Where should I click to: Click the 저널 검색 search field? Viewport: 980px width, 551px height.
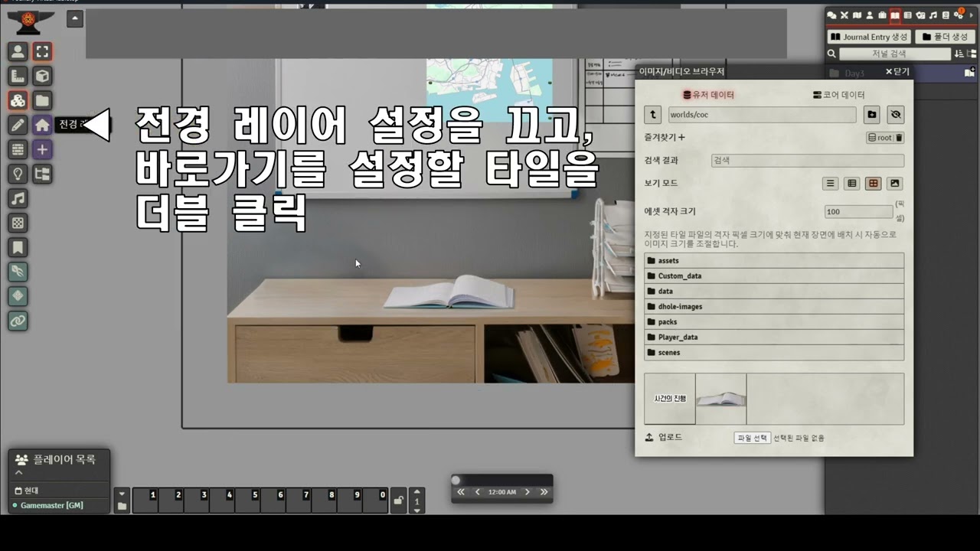pos(894,54)
